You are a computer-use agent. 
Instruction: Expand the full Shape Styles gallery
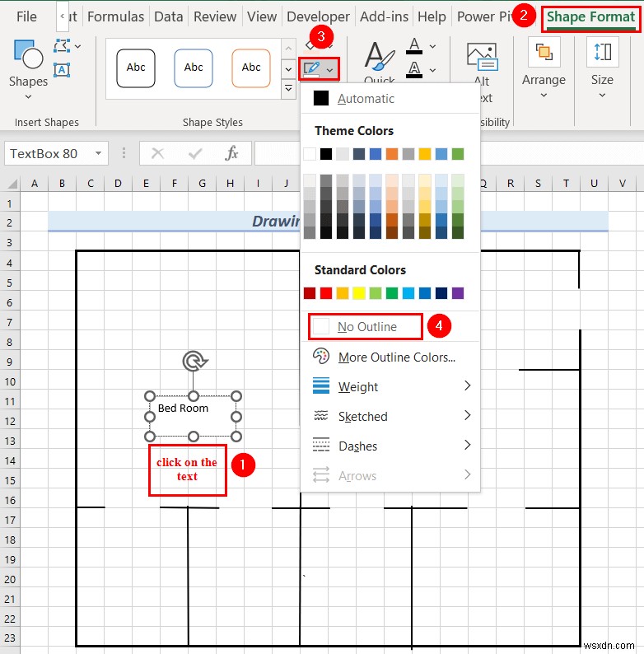pos(288,89)
